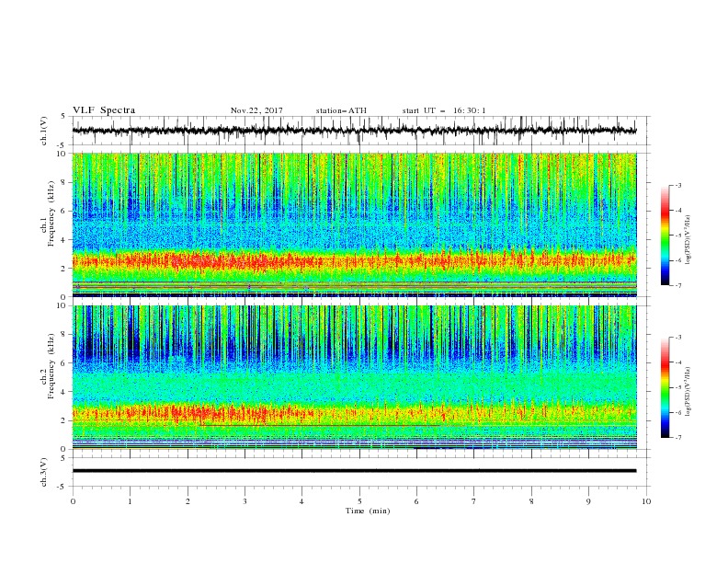728x563 pixels.
Task: Click the ch.1 voltage waveform trace
Action: 354,131
